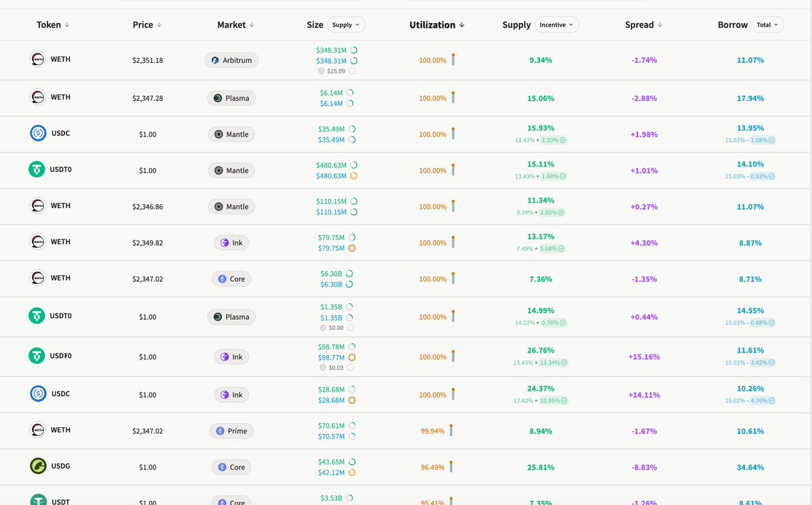The image size is (812, 505).
Task: Click the 99.94% utilization bar in Prime row
Action: point(451,430)
